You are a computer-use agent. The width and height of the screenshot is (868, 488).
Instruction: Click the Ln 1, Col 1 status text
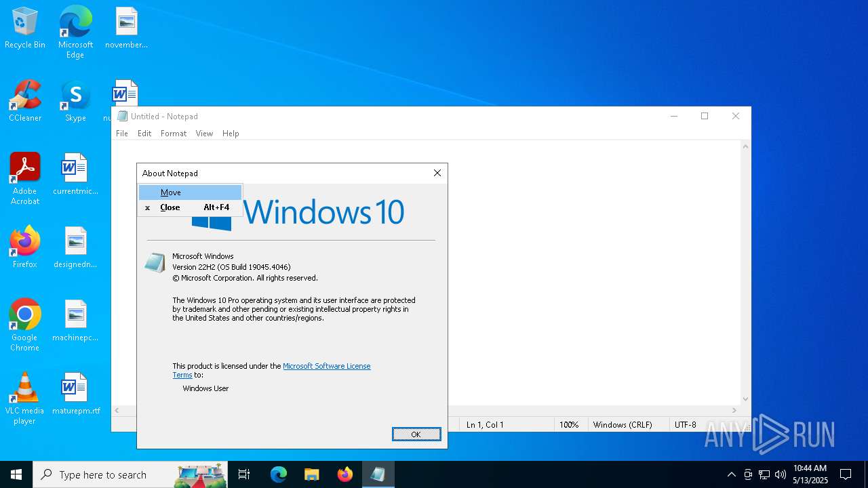click(485, 425)
